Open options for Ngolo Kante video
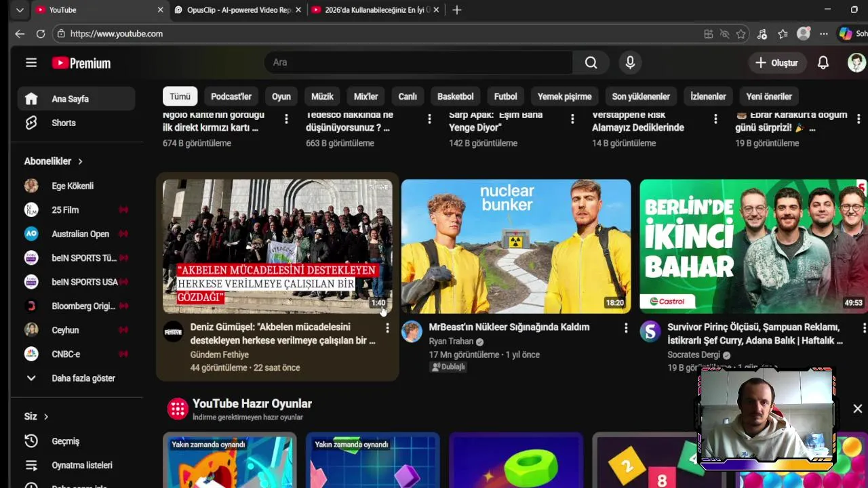This screenshot has height=488, width=868. tap(286, 119)
